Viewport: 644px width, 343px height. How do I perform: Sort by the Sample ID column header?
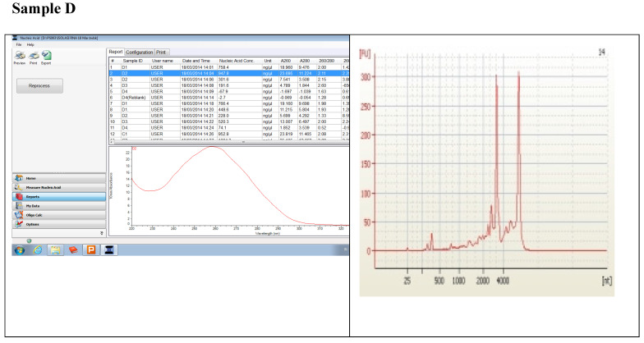point(133,61)
